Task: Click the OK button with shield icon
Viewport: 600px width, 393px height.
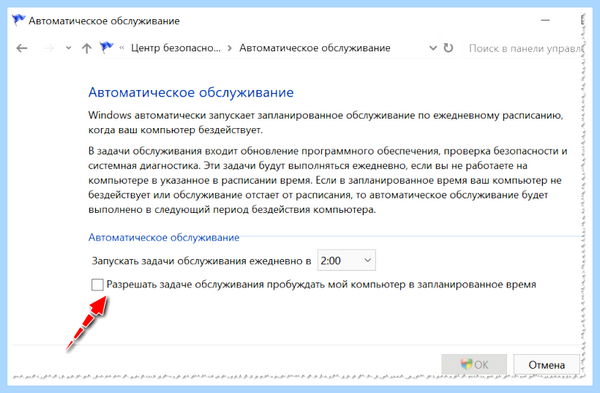Action: (x=474, y=364)
